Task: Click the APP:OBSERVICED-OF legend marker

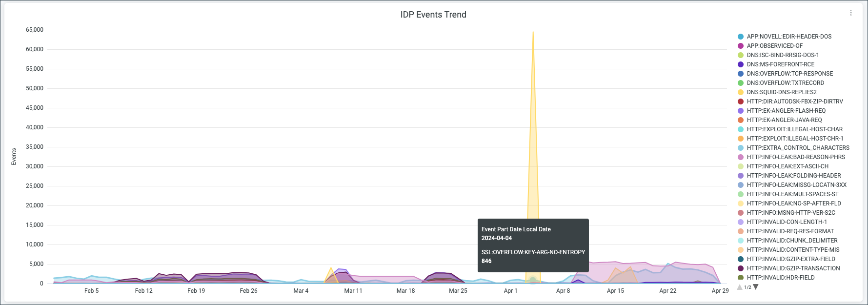Action: 741,46
